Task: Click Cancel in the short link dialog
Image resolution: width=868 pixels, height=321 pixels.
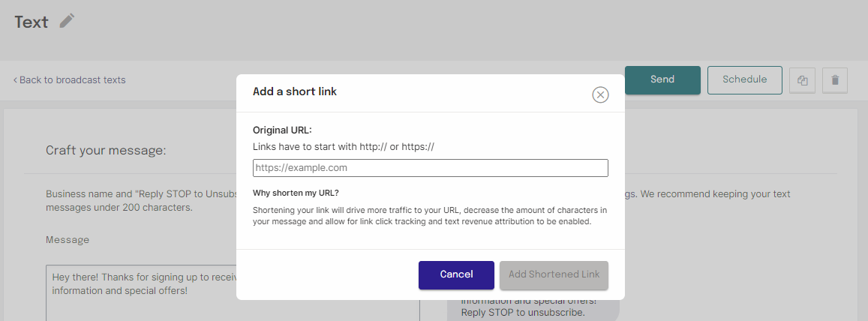Action: [456, 274]
